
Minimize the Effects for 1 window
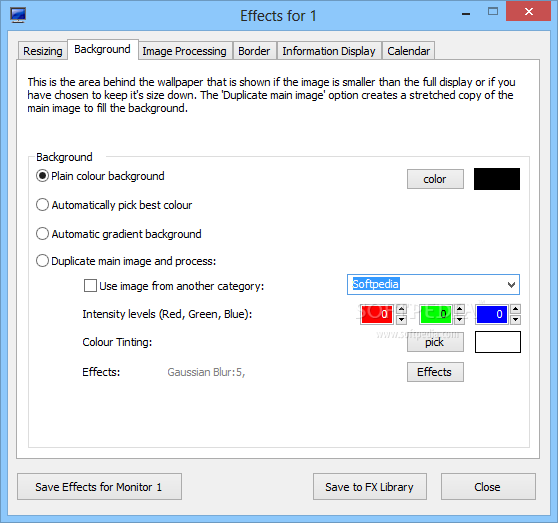click(466, 14)
